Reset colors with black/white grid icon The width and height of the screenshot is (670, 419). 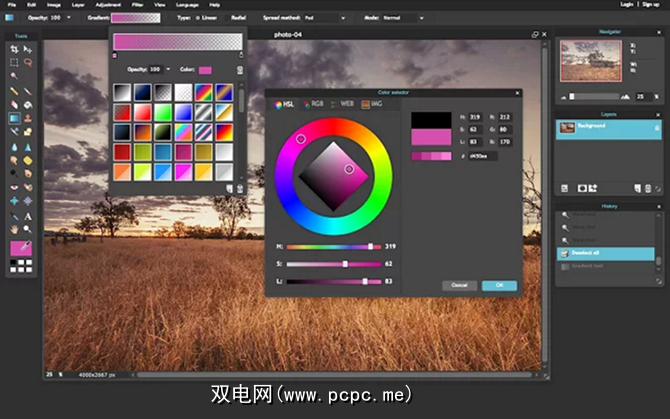pyautogui.click(x=21, y=266)
